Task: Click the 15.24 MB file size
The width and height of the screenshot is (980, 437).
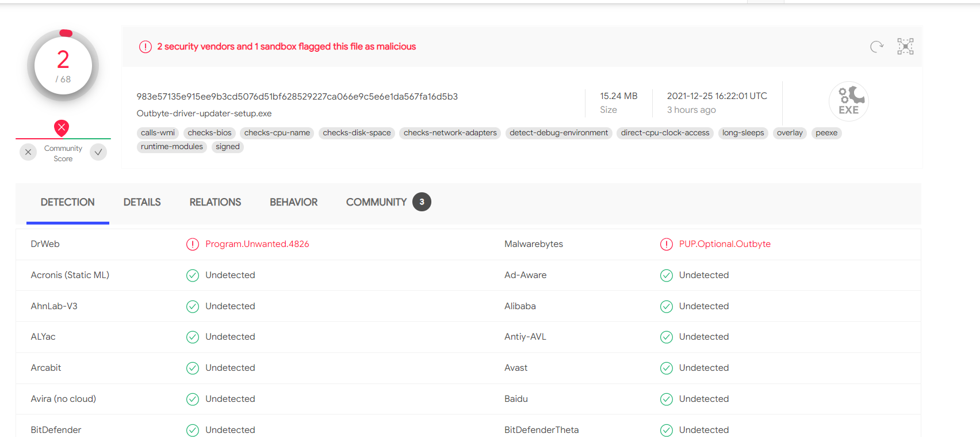Action: tap(619, 96)
